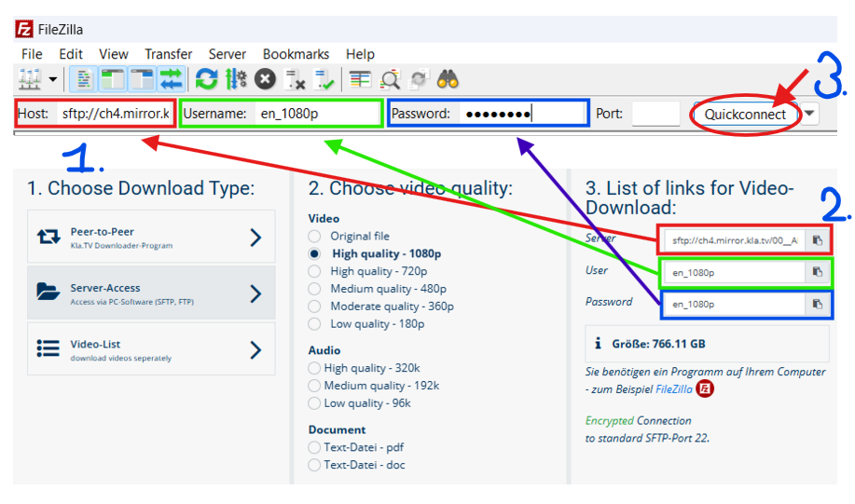
Task: Select High quality - 320k audio
Action: [x=314, y=369]
